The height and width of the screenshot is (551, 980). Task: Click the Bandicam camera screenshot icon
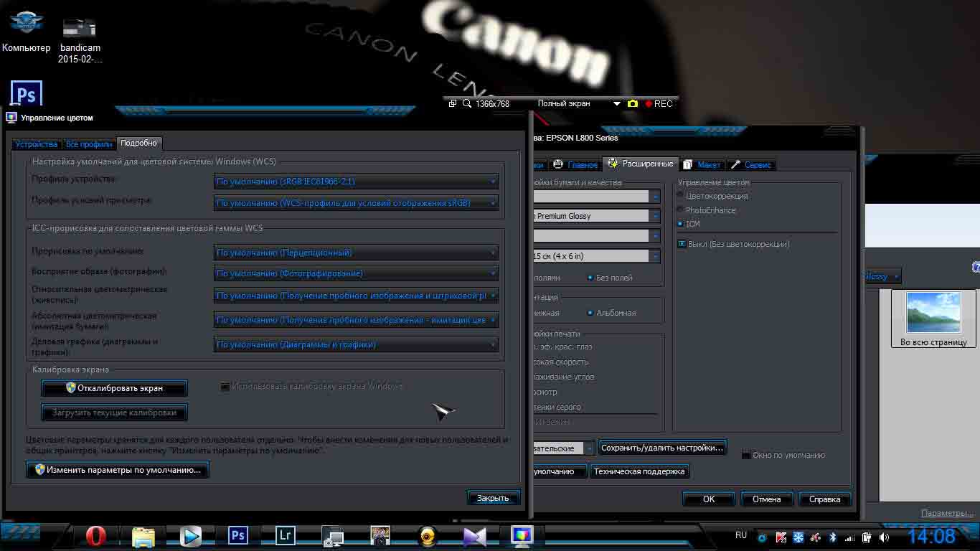pyautogui.click(x=632, y=104)
